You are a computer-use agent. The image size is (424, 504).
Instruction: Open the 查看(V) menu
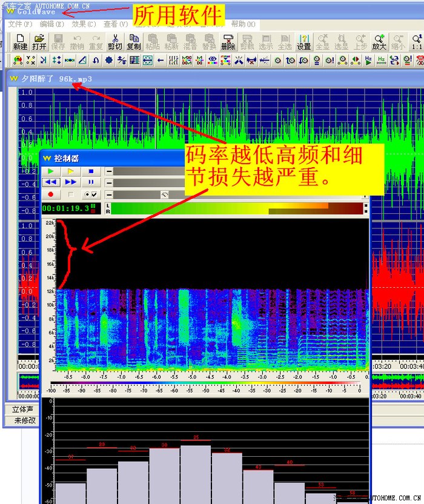[116, 24]
